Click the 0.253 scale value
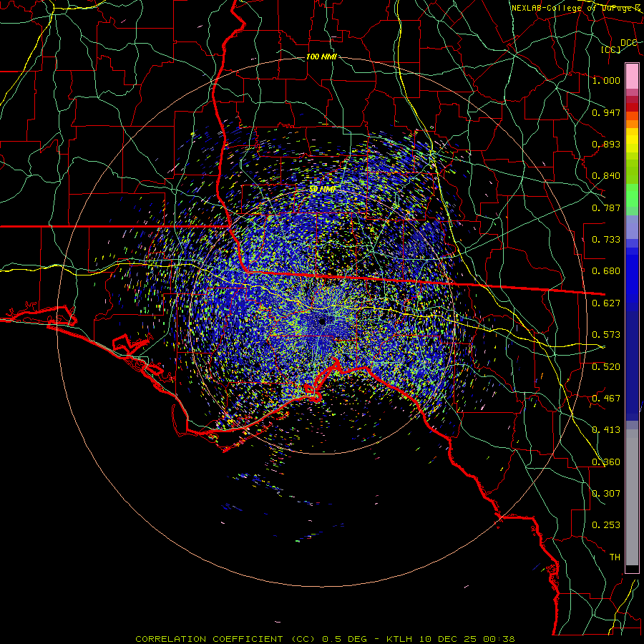This screenshot has height=644, width=644. click(x=606, y=525)
